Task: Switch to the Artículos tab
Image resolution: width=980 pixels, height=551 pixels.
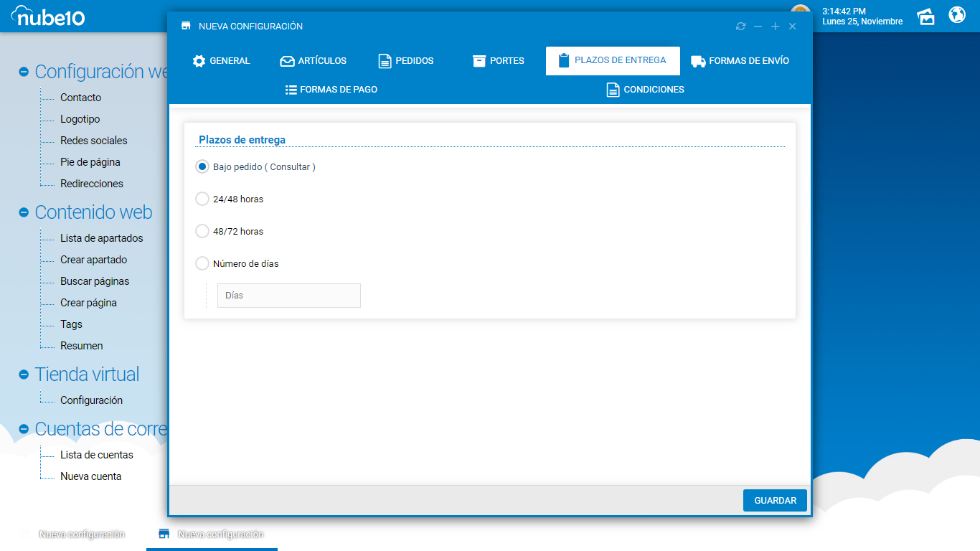Action: pyautogui.click(x=314, y=61)
